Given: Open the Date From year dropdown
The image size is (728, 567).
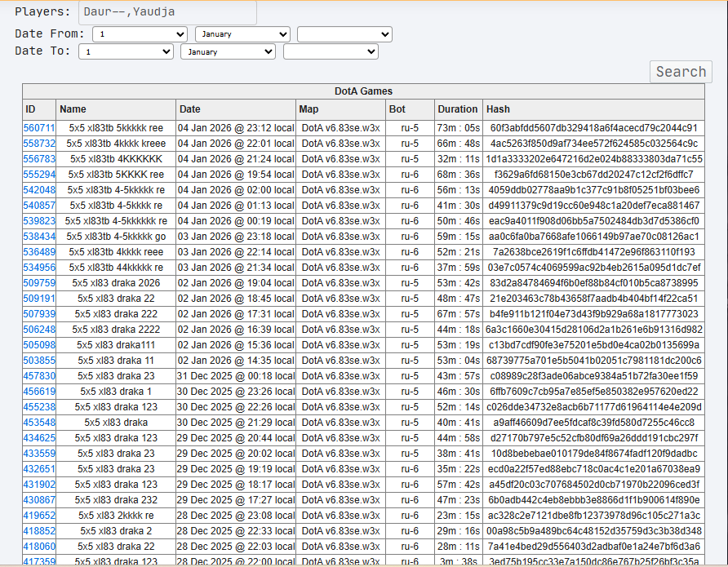Looking at the screenshot, I should click(x=344, y=34).
